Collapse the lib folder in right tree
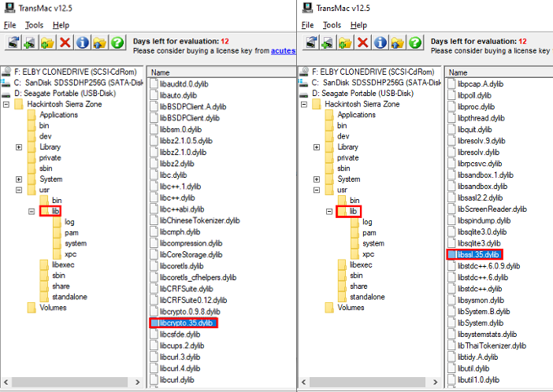 pyautogui.click(x=328, y=212)
